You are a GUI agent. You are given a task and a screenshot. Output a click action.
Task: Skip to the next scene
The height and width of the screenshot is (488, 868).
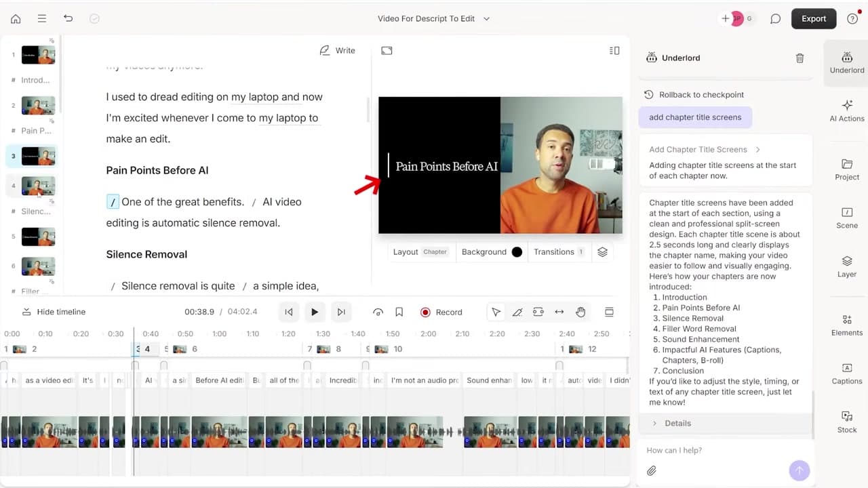[341, 312]
